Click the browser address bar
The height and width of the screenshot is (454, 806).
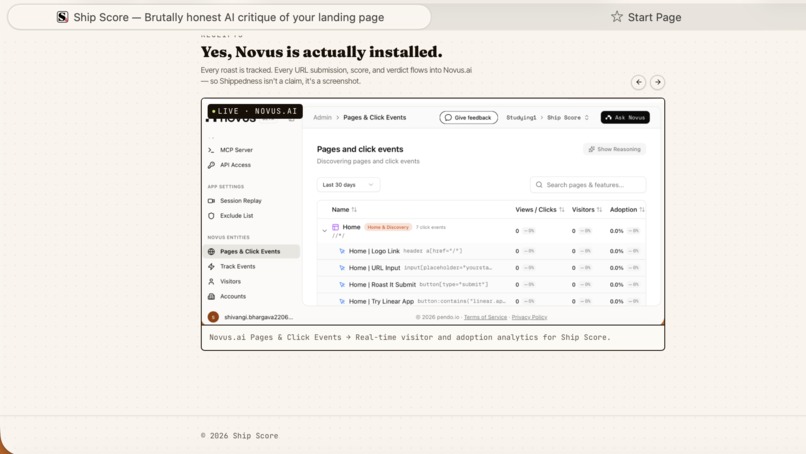[219, 17]
